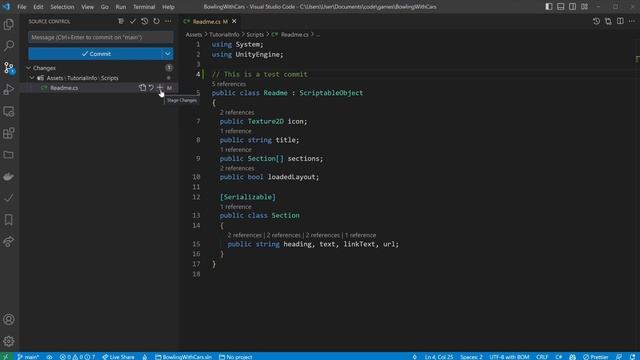Open the Selection menu
The image size is (640, 360).
click(62, 7)
